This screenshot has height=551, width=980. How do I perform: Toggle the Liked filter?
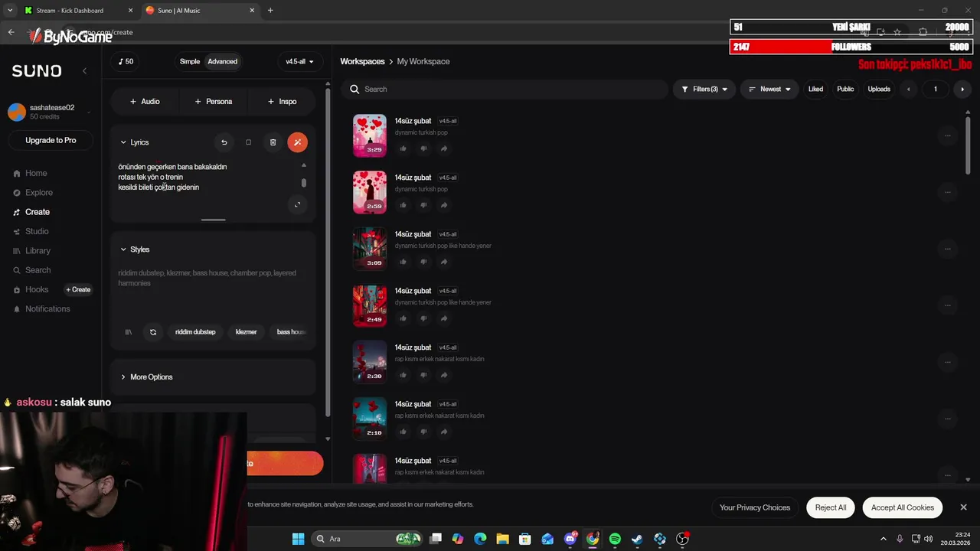(815, 90)
